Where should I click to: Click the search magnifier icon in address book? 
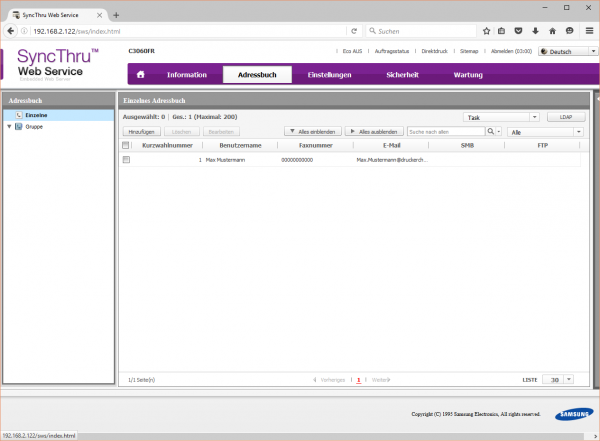[x=490, y=131]
